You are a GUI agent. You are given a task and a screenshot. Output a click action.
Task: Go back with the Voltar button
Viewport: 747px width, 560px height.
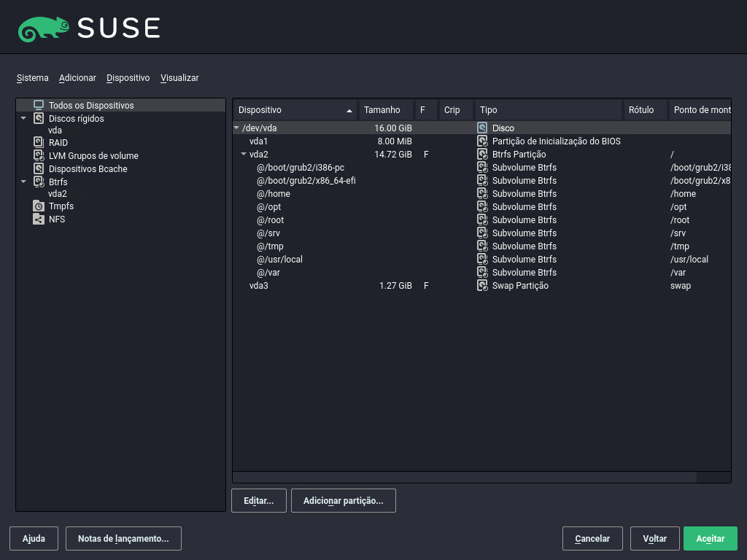click(654, 539)
